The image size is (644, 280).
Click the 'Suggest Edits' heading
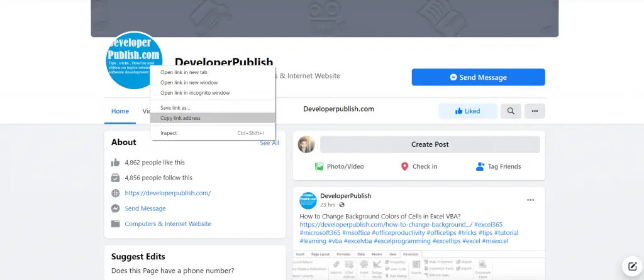(x=138, y=257)
